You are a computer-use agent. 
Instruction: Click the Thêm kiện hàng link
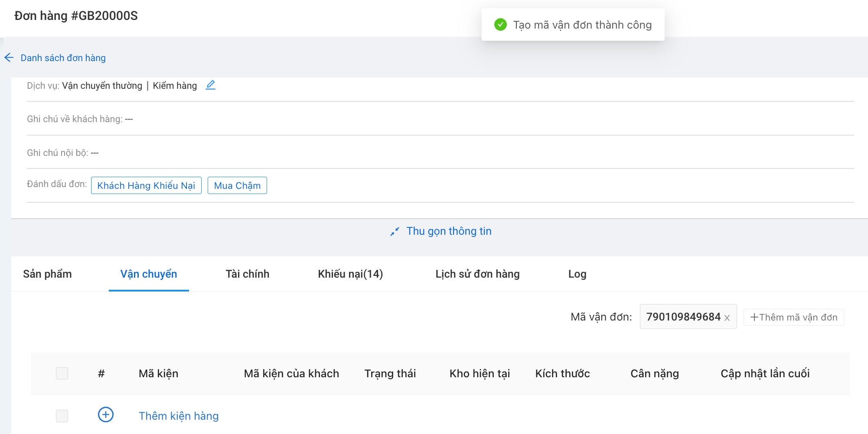179,416
